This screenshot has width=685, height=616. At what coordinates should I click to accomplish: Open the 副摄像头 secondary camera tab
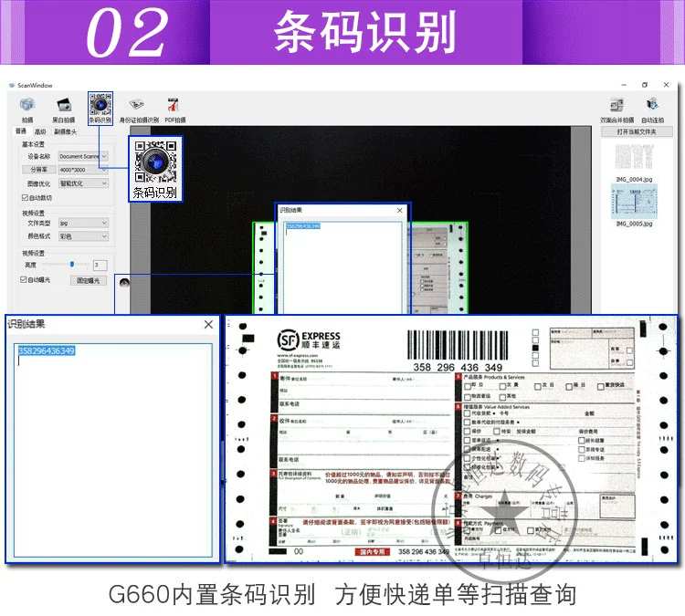[66, 131]
